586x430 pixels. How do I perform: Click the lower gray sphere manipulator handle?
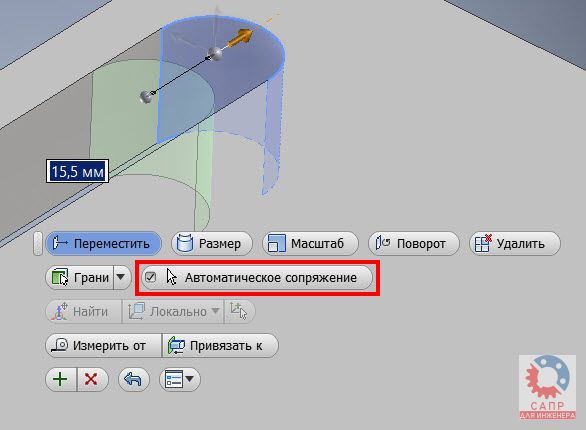(x=146, y=96)
